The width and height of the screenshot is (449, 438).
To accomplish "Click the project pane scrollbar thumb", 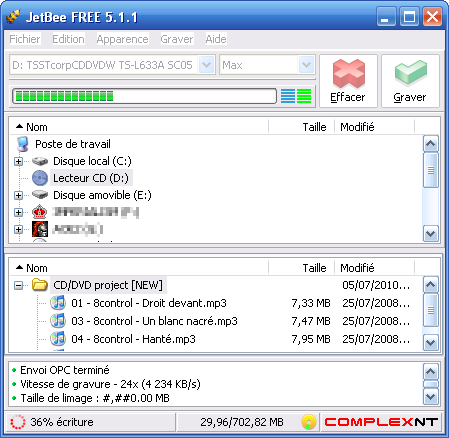I will click(431, 310).
